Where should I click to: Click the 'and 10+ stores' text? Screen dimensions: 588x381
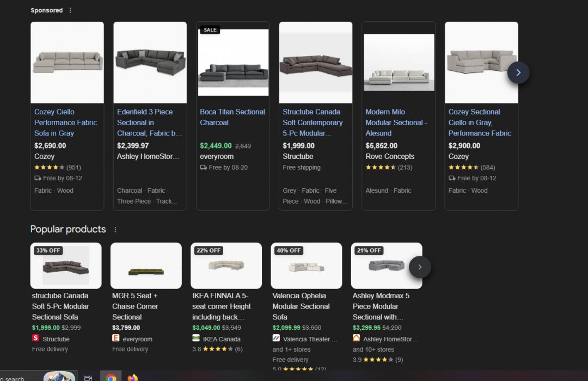[373, 349]
